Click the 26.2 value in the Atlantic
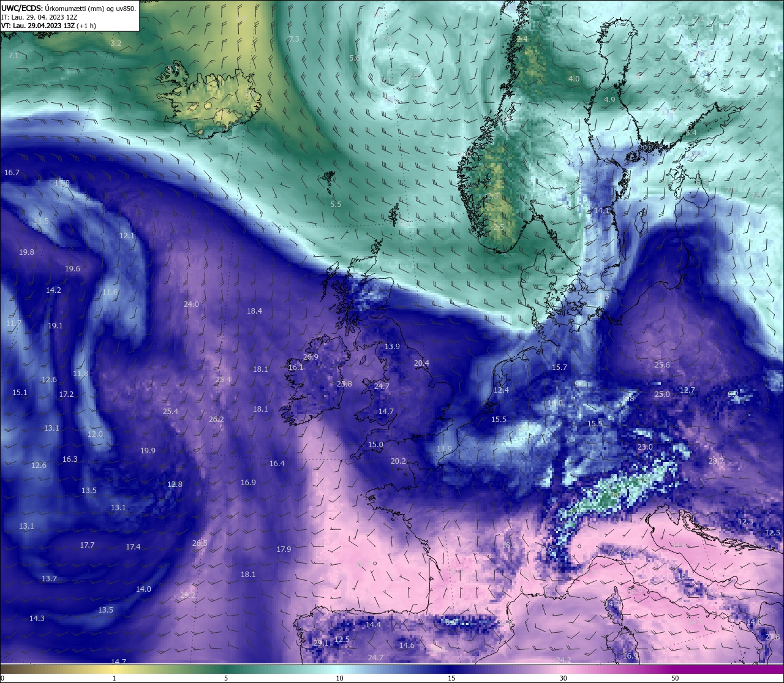Viewport: 784px width, 683px height. click(x=216, y=420)
